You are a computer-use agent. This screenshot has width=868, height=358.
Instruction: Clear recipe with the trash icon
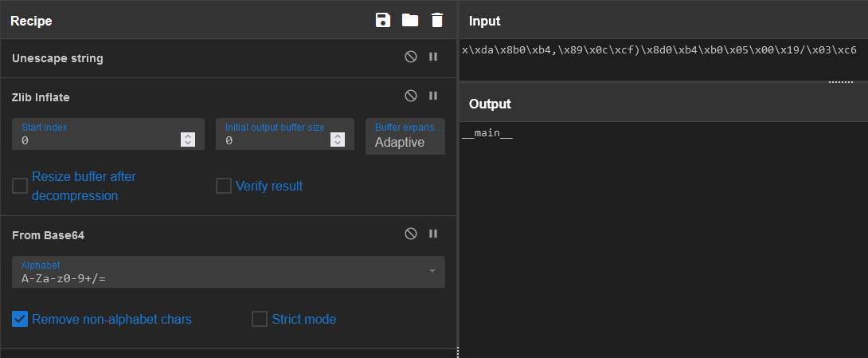point(437,20)
